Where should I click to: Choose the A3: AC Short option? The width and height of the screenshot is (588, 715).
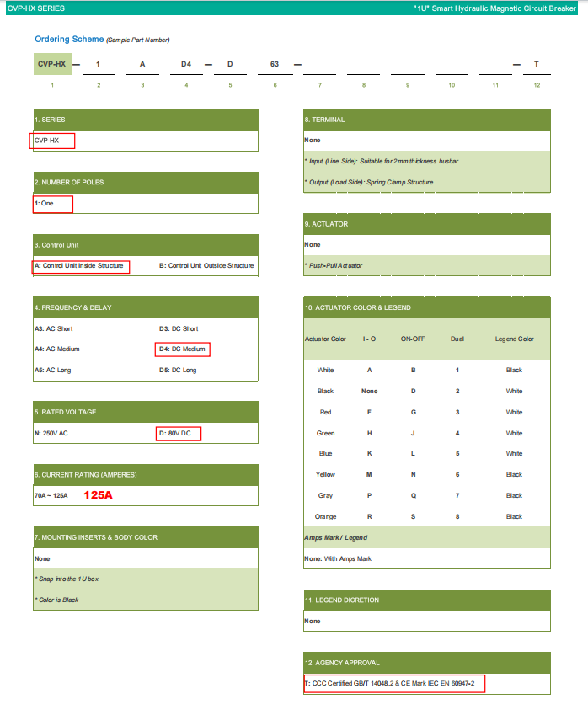point(54,328)
